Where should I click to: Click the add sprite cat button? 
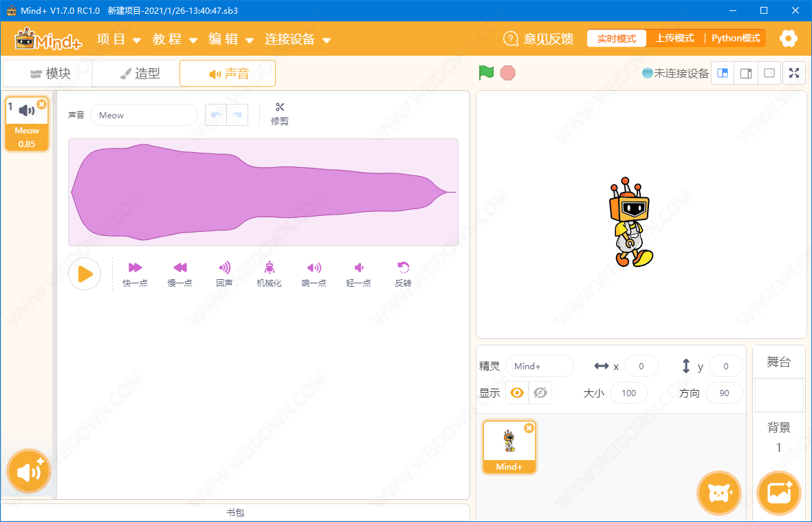pos(718,493)
